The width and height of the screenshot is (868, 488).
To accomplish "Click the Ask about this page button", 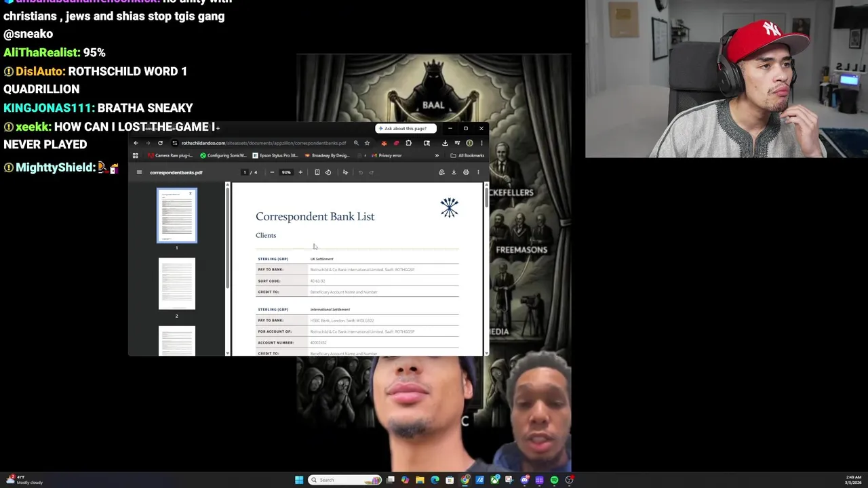I will [x=406, y=128].
